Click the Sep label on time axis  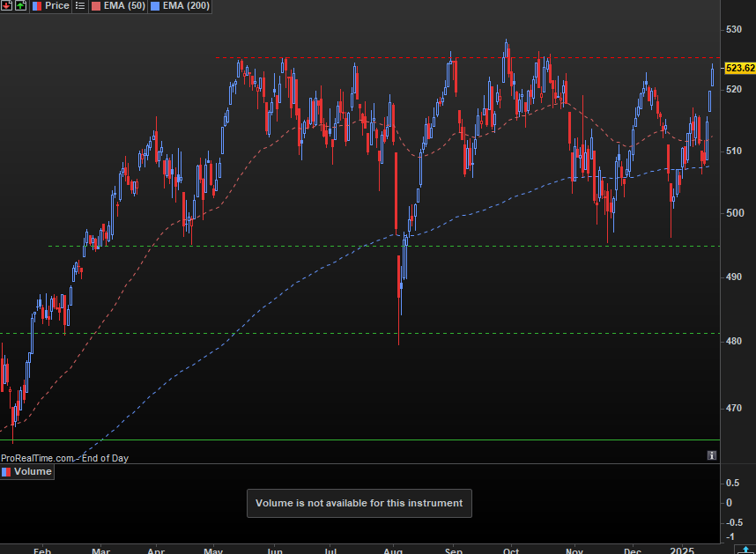454,550
